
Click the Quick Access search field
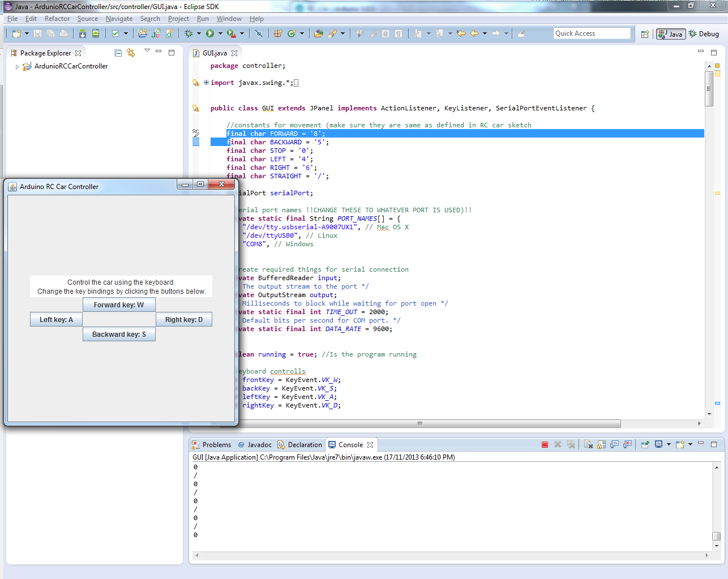(x=592, y=33)
